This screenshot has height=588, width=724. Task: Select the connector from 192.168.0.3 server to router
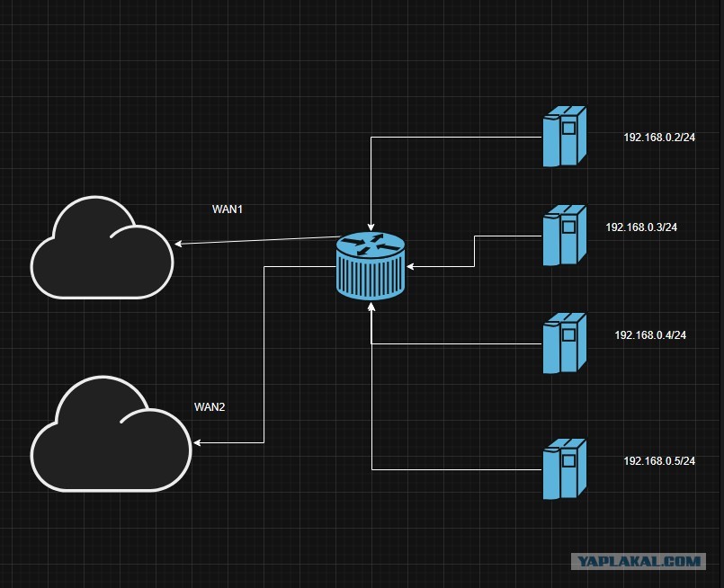click(474, 251)
